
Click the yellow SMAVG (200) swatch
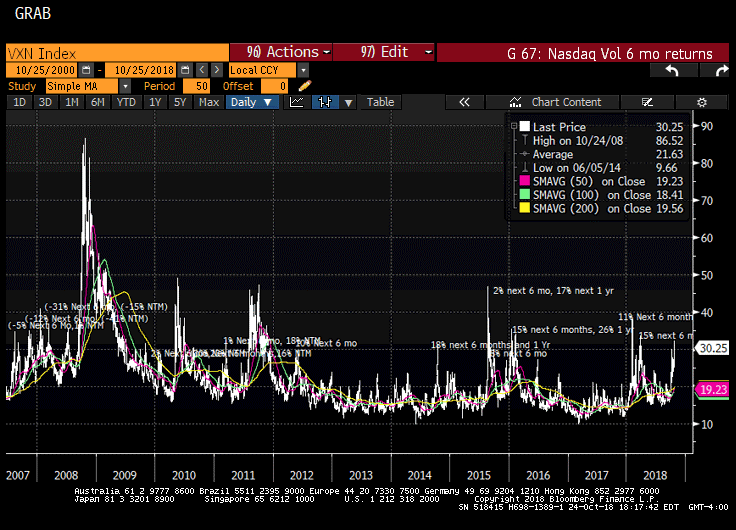tap(525, 208)
